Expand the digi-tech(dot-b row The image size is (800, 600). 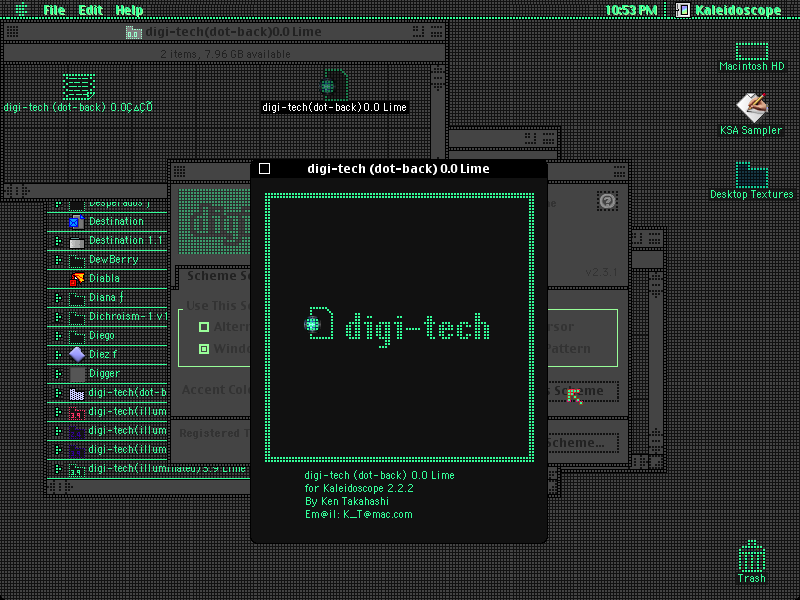pos(58,393)
